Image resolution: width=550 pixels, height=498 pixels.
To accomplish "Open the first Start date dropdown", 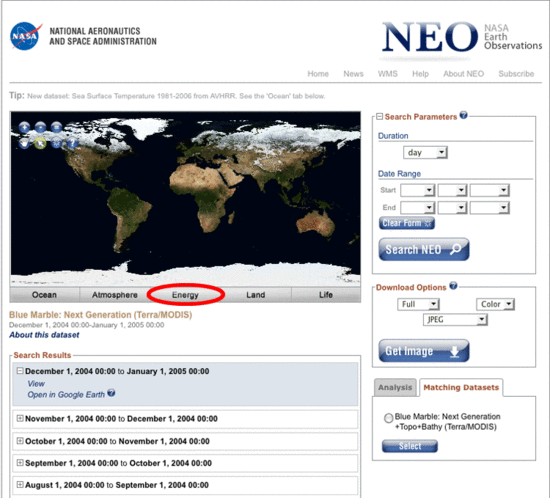I will (418, 190).
